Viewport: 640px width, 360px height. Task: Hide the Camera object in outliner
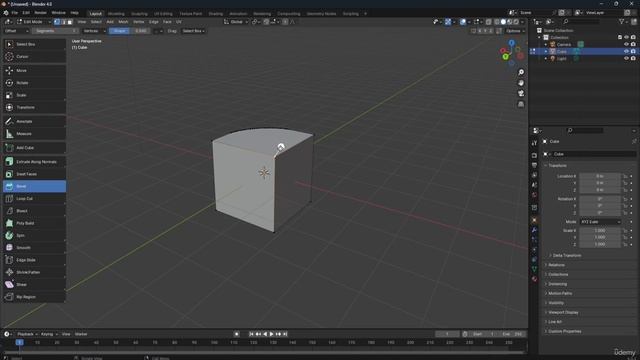tap(626, 44)
